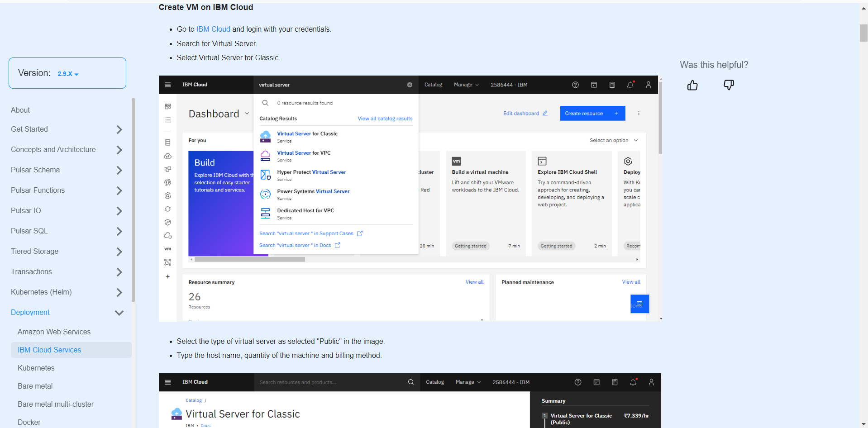Click the Hyper Protect Virtual Server icon

[x=266, y=175]
